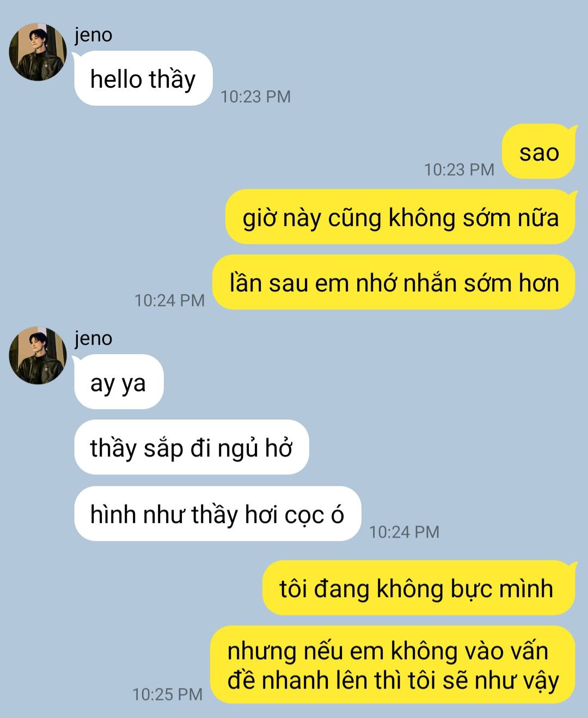This screenshot has height=718, width=588.
Task: Tap the 10:24 PM timestamp beside 'lần sau em'
Action: pos(169,300)
